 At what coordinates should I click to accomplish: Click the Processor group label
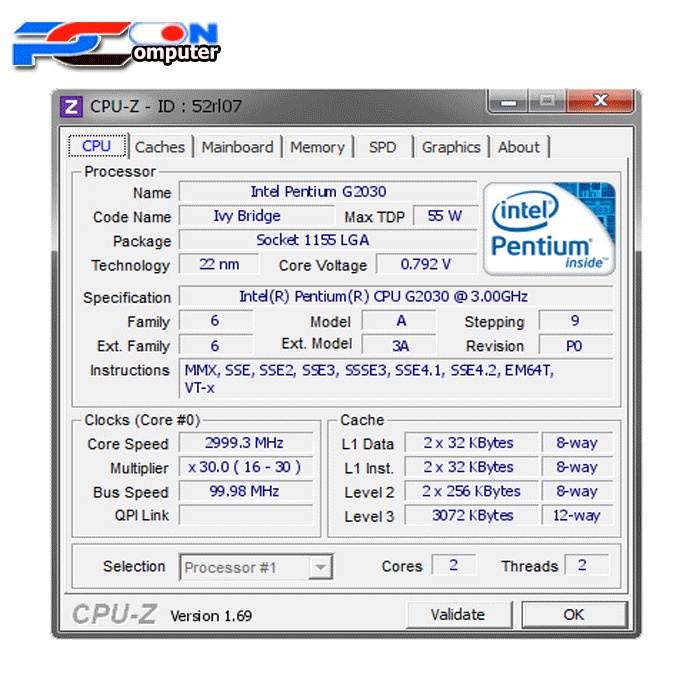pyautogui.click(x=120, y=171)
